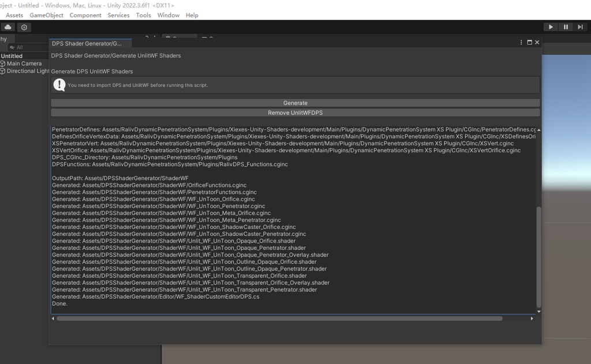This screenshot has height=364, width=591.
Task: Click the 'DPSFunctions:' log line
Action: point(170,164)
